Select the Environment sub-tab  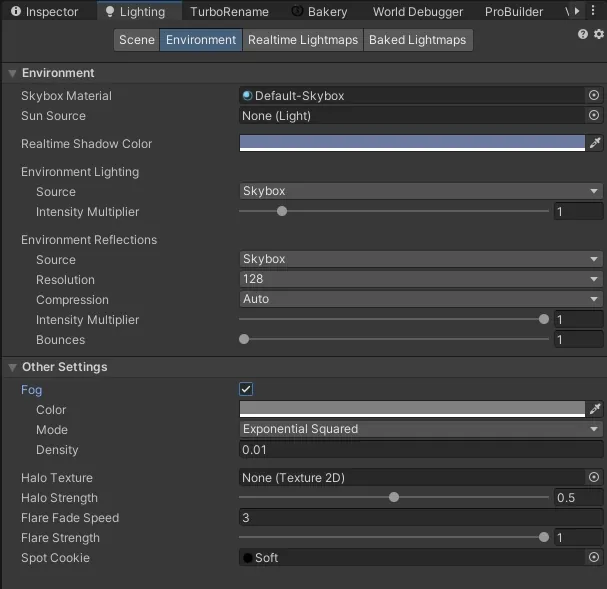tap(201, 40)
